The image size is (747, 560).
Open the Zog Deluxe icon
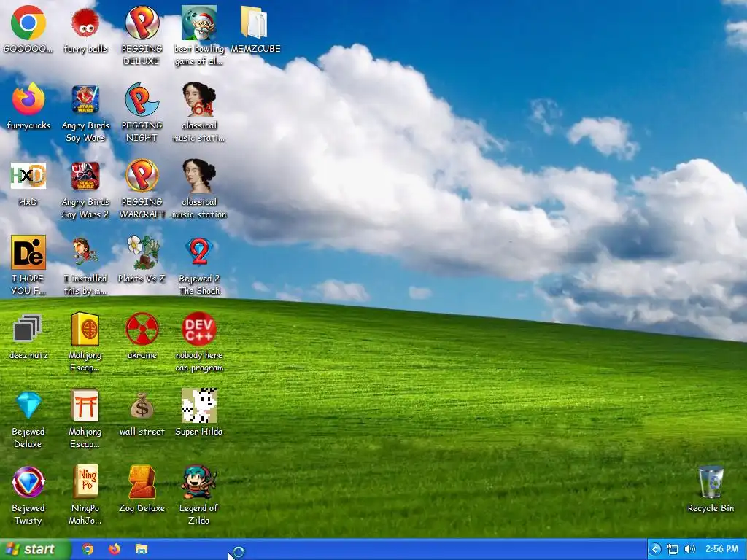tap(142, 482)
